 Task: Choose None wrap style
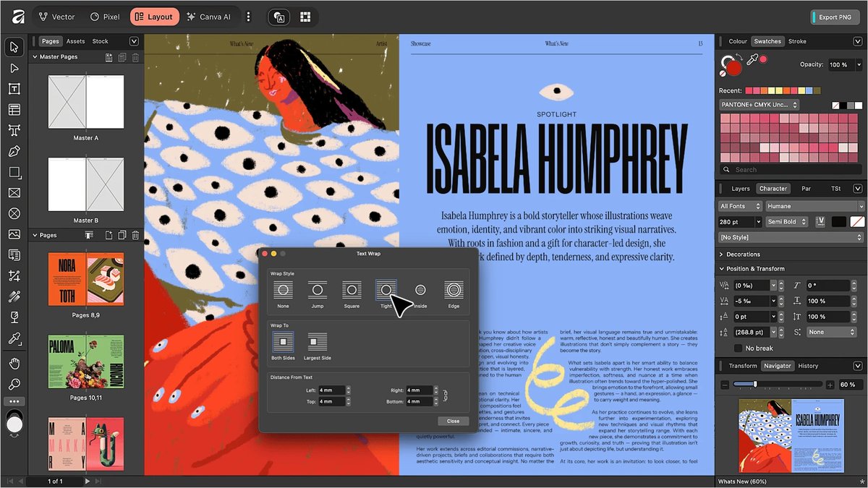283,294
